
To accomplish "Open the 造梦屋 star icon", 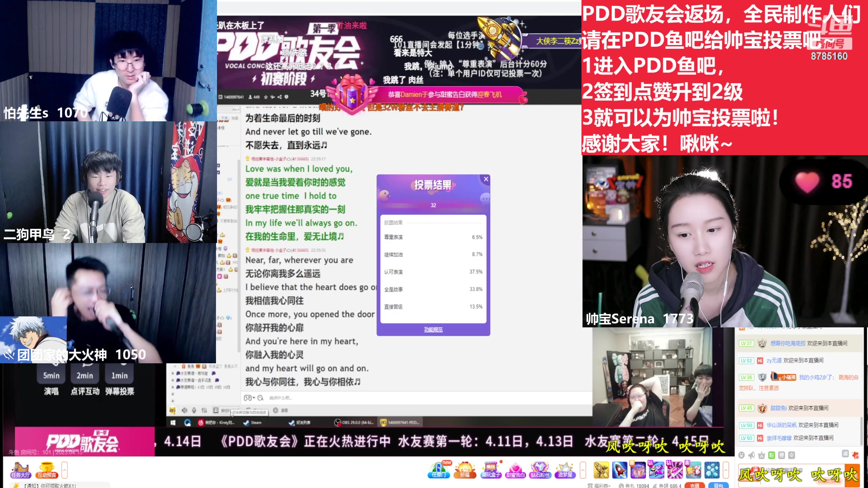I will coord(565,470).
